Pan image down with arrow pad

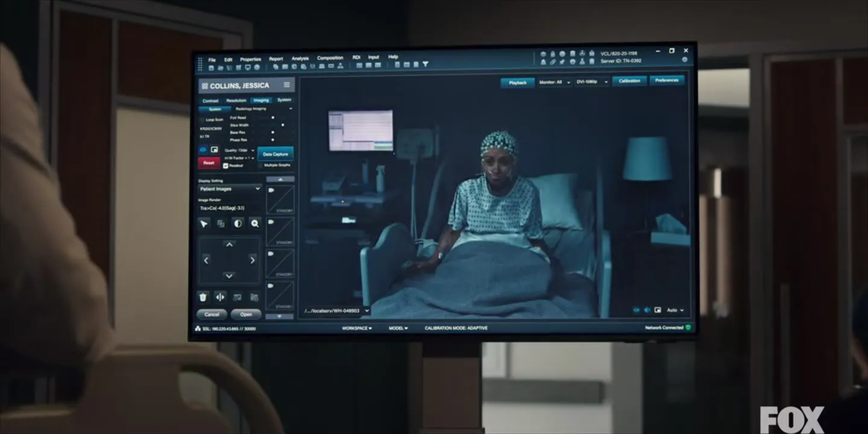229,275
